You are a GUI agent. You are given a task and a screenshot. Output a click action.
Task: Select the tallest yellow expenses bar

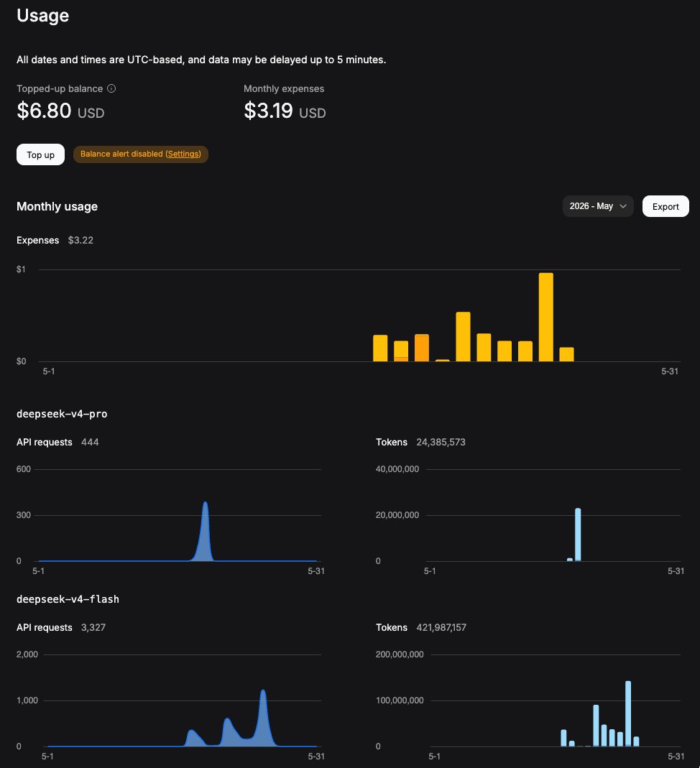545,317
